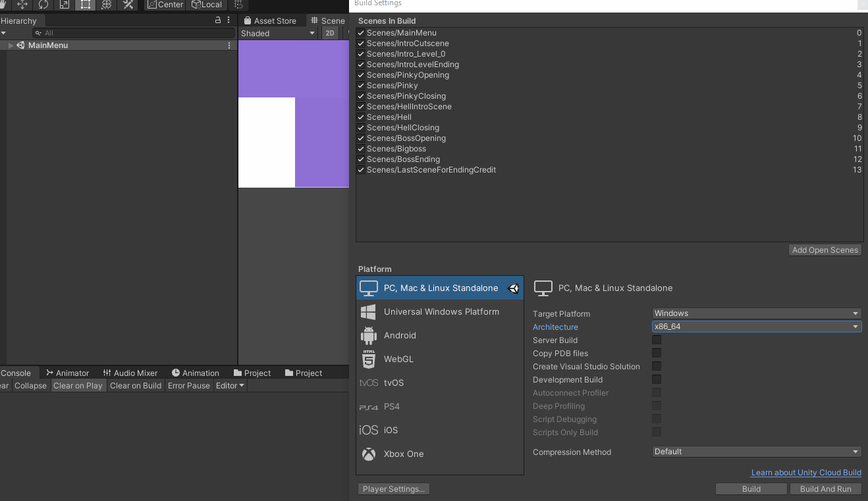Uncheck the Scenes/Hell checkbox

pyautogui.click(x=361, y=117)
